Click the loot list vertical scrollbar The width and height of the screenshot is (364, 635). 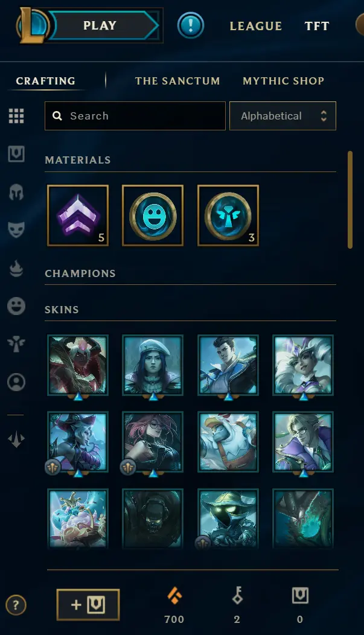coord(350,200)
